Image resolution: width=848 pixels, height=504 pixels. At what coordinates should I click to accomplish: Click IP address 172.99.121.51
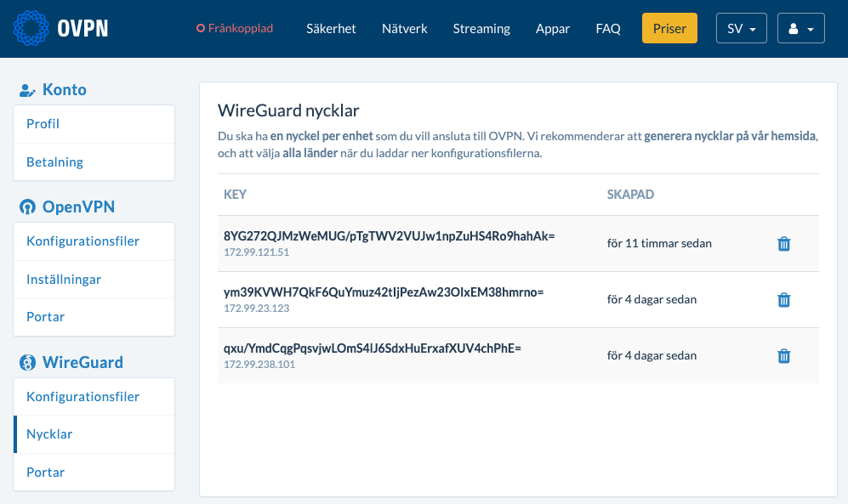(x=256, y=252)
